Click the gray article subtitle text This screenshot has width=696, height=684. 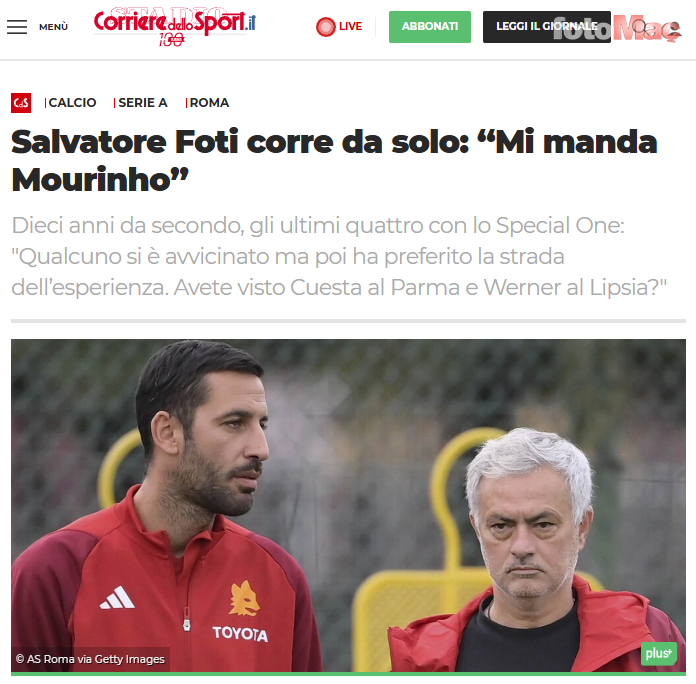coord(339,257)
